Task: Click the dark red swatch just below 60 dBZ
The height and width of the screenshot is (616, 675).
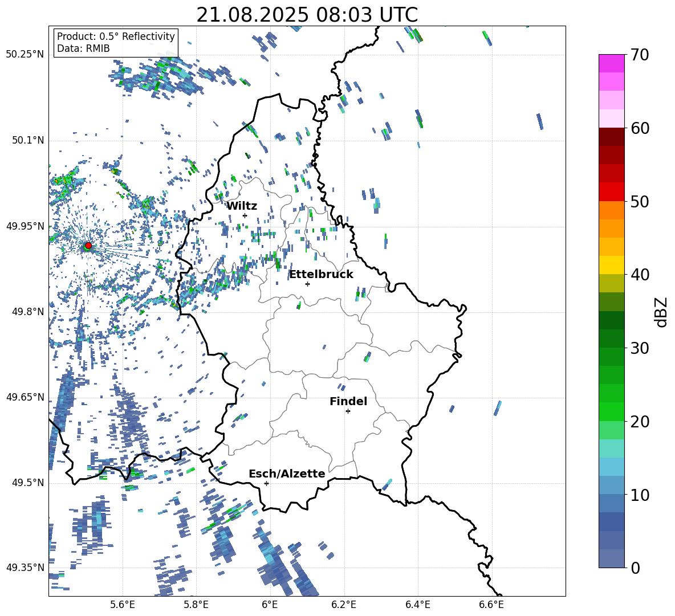Action: coord(611,137)
